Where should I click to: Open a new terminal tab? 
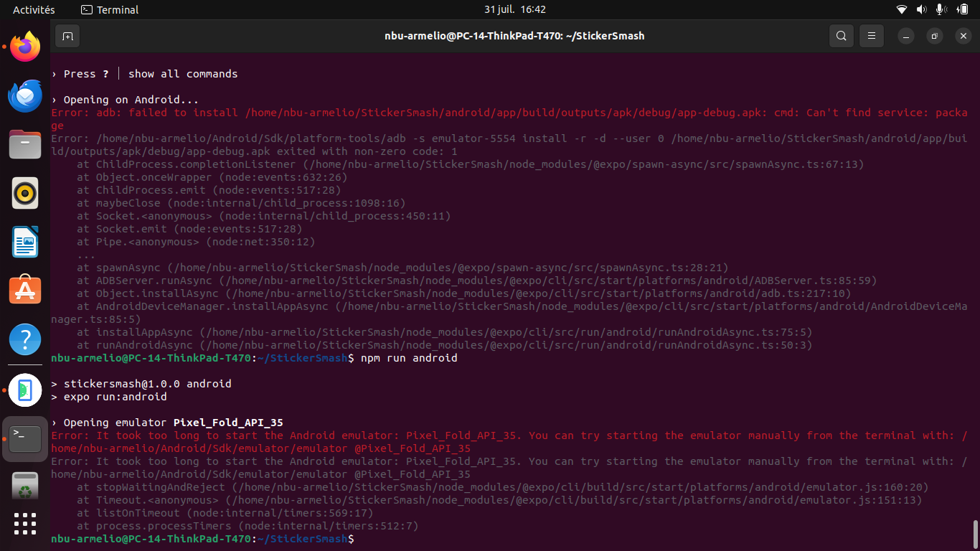tap(67, 36)
